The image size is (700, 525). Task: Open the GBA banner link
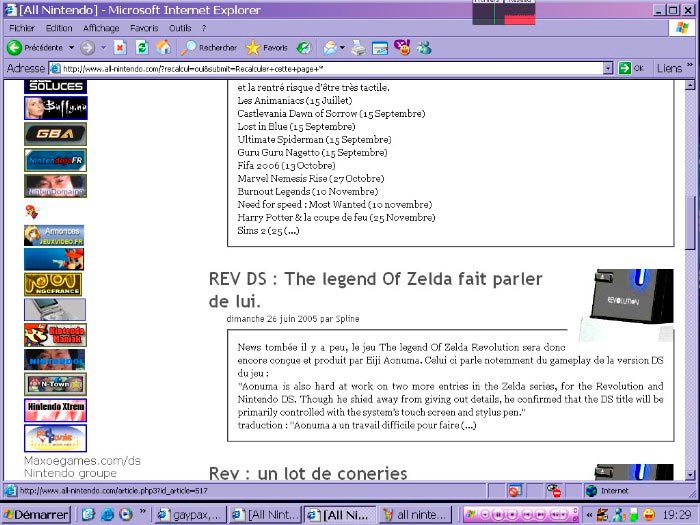click(x=55, y=134)
